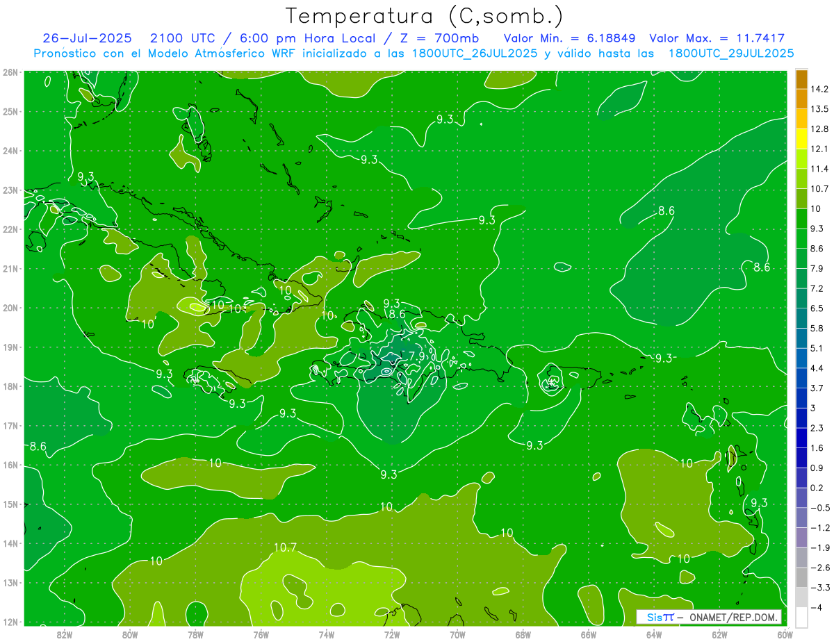Screen dimensions: 834x644
Task: Click the 13N latitude axis label
Action: coord(10,582)
